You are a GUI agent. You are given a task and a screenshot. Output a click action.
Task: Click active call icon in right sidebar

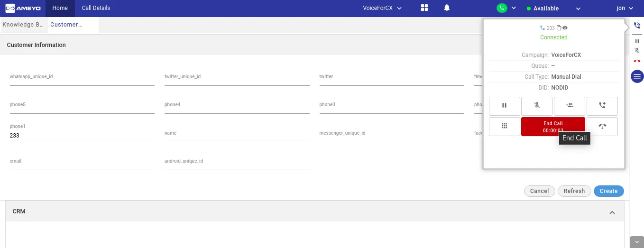click(637, 26)
